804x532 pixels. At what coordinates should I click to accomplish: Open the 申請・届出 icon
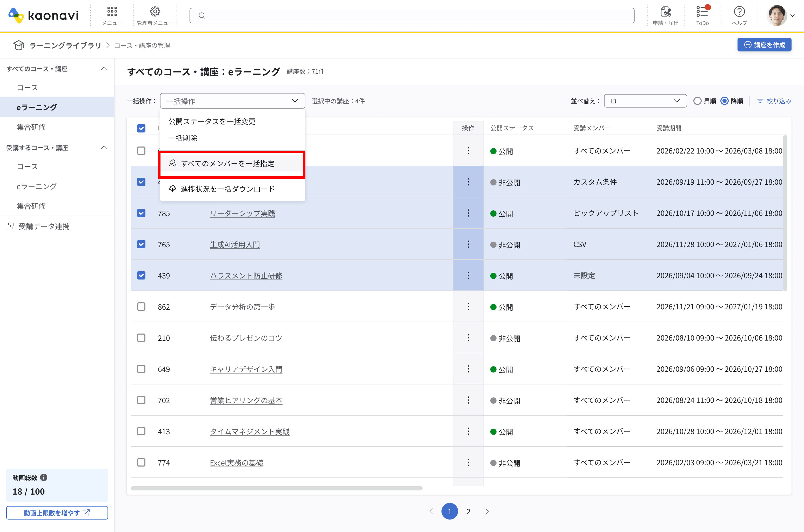665,11
